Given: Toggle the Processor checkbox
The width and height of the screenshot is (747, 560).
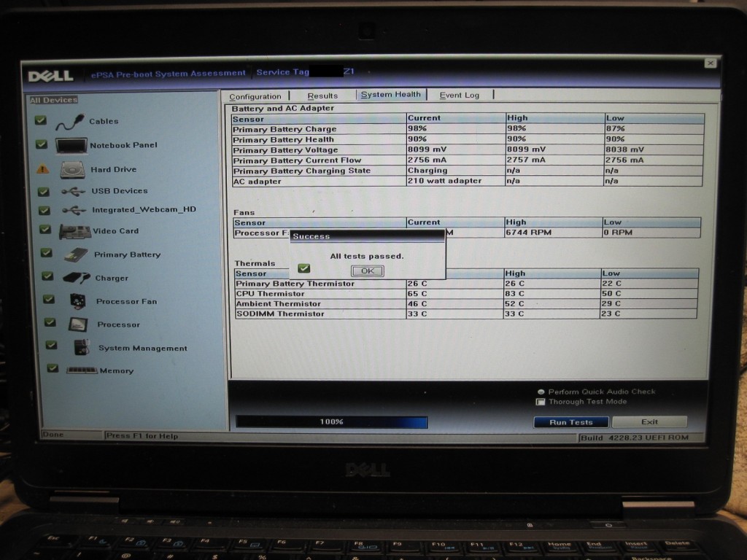Looking at the screenshot, I should point(50,322).
